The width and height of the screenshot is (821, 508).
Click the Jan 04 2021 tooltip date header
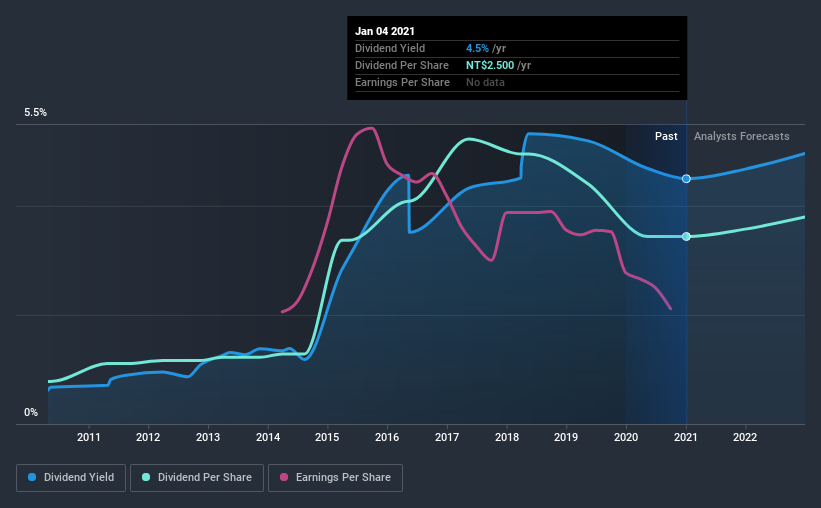point(385,31)
